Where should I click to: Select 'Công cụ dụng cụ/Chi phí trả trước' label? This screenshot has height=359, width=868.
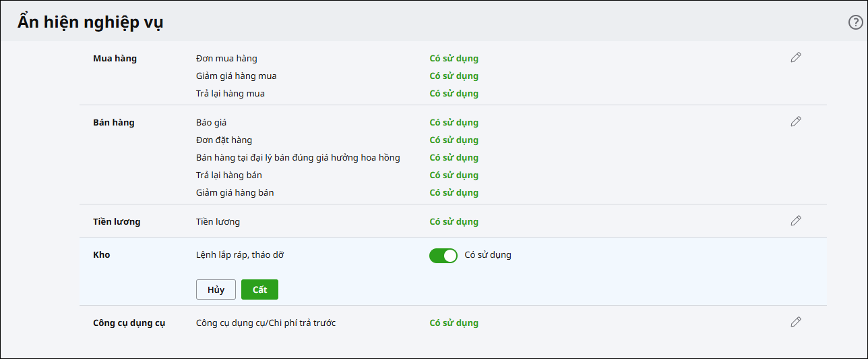[266, 323]
